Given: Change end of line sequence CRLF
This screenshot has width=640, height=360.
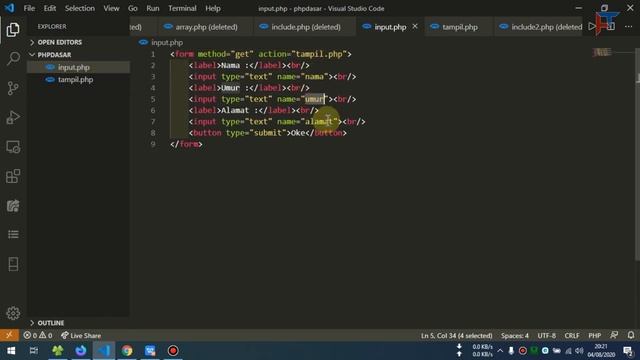Looking at the screenshot, I should pyautogui.click(x=572, y=336).
